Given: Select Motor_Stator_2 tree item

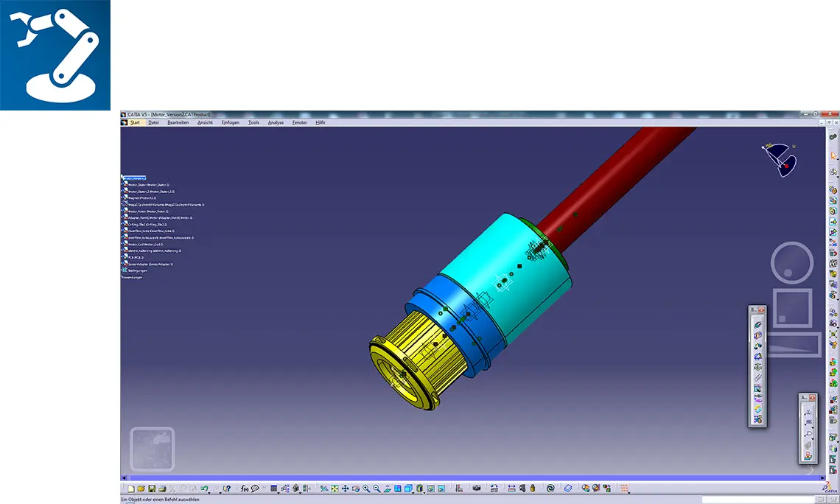Looking at the screenshot, I should (150, 191).
